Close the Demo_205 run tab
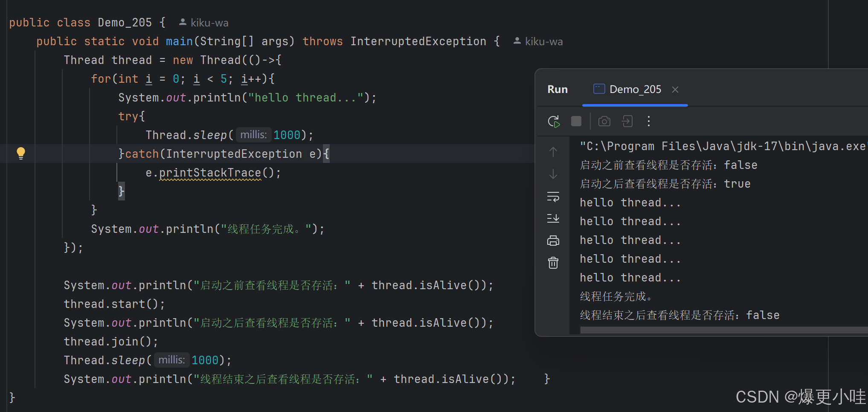The width and height of the screenshot is (868, 412). coord(675,89)
